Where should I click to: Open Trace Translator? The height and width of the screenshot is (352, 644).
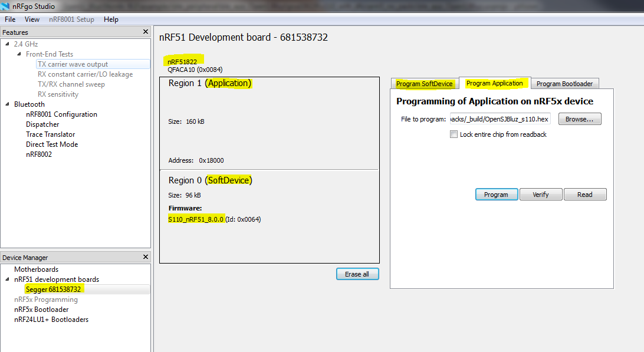tap(51, 134)
